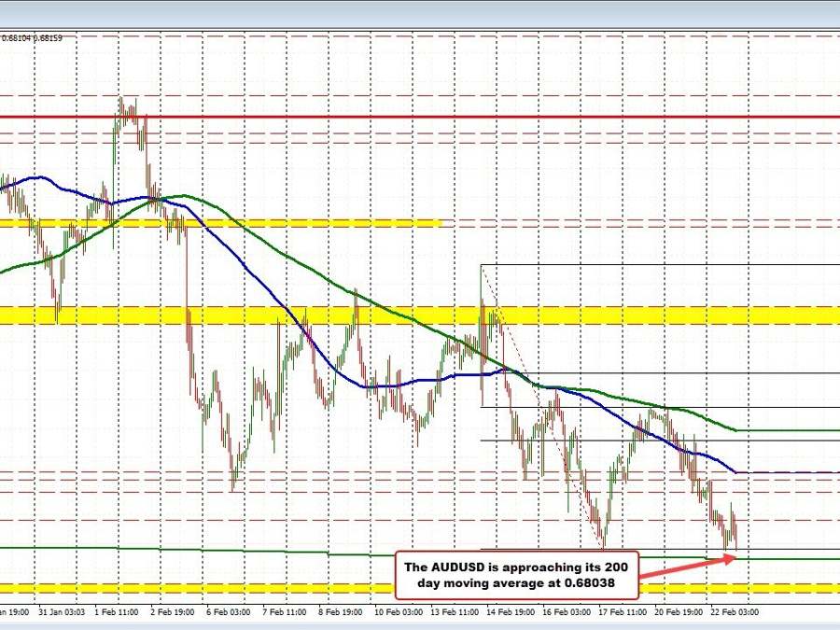Select the 20 Feb 19:00 time label
The width and height of the screenshot is (840, 630).
(679, 612)
